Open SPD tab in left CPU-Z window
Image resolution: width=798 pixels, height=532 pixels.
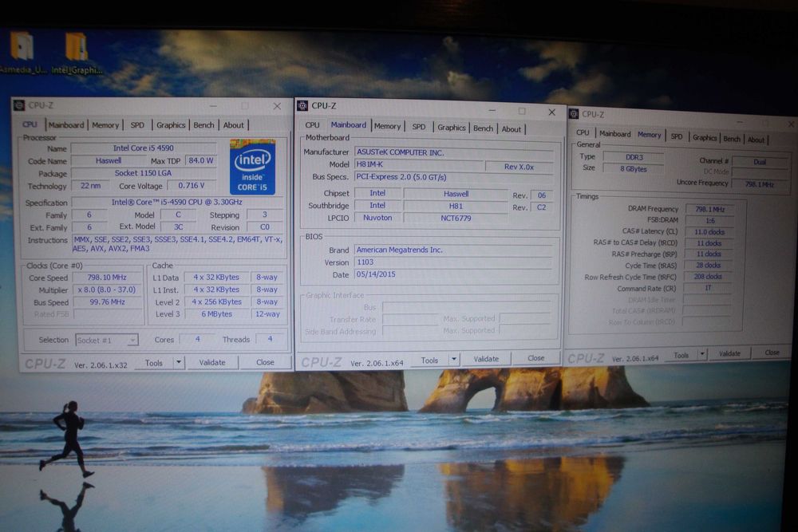coord(137,124)
